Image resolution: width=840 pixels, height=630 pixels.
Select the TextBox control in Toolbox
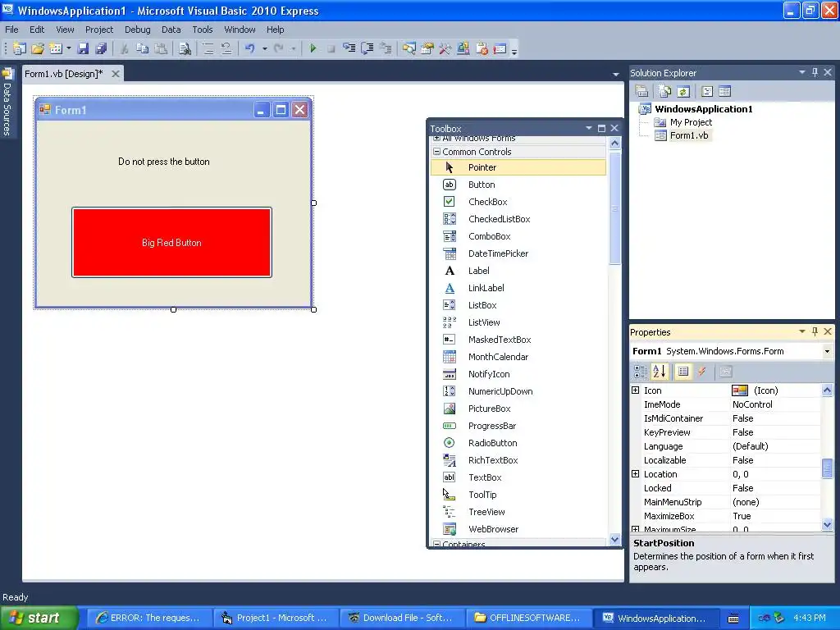click(x=518, y=477)
